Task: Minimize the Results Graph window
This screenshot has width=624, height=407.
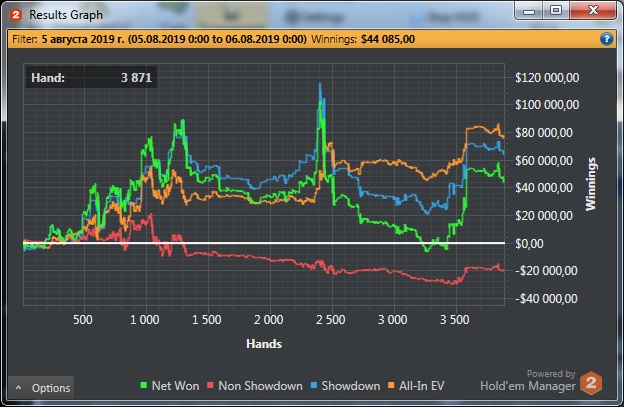Action: click(529, 10)
